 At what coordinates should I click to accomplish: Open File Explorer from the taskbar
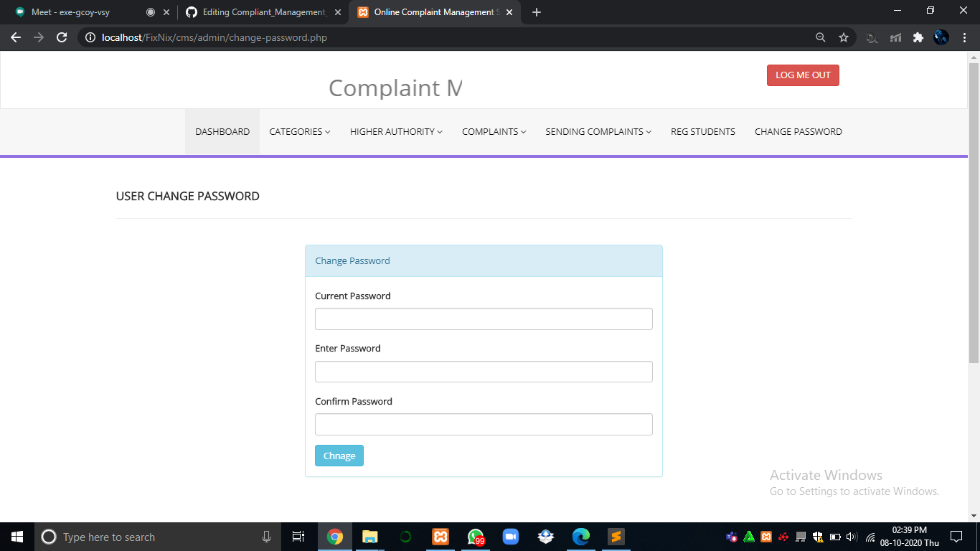point(369,536)
